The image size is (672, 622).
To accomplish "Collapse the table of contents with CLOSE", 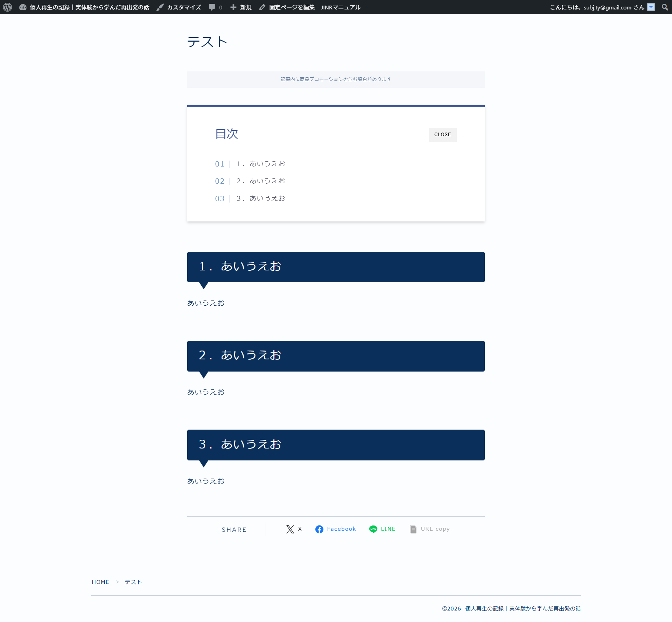I will click(x=442, y=134).
